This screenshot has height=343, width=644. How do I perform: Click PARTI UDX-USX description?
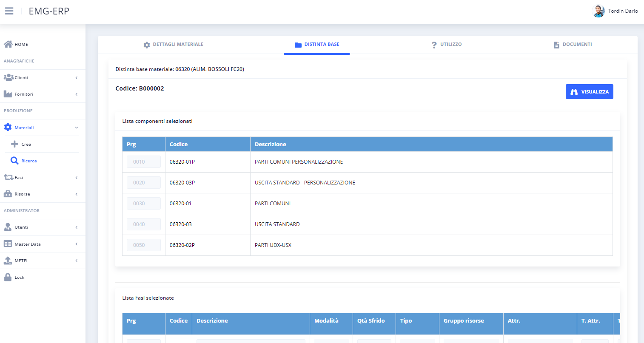273,245
